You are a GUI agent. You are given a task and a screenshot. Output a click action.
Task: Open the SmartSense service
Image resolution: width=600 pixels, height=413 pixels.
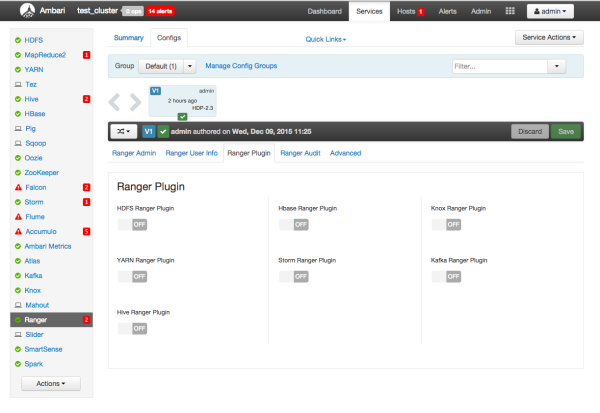43,349
